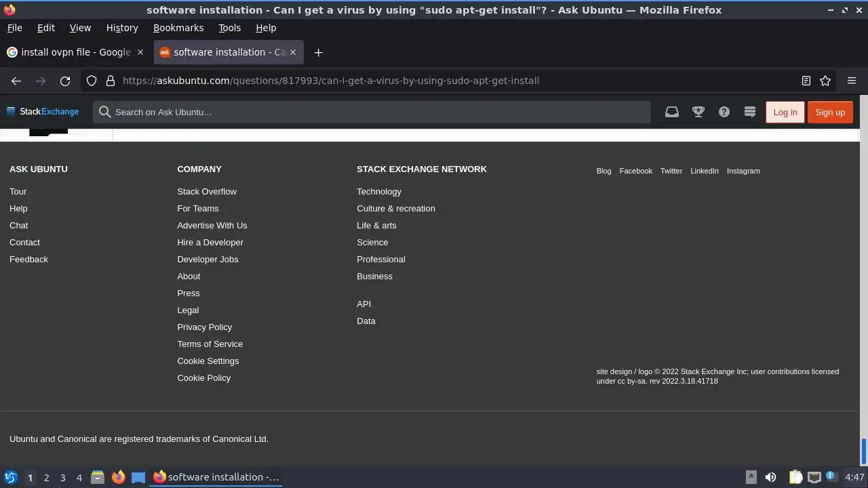Open the shield tracking protection icon
The height and width of the screenshot is (488, 868).
click(x=92, y=81)
